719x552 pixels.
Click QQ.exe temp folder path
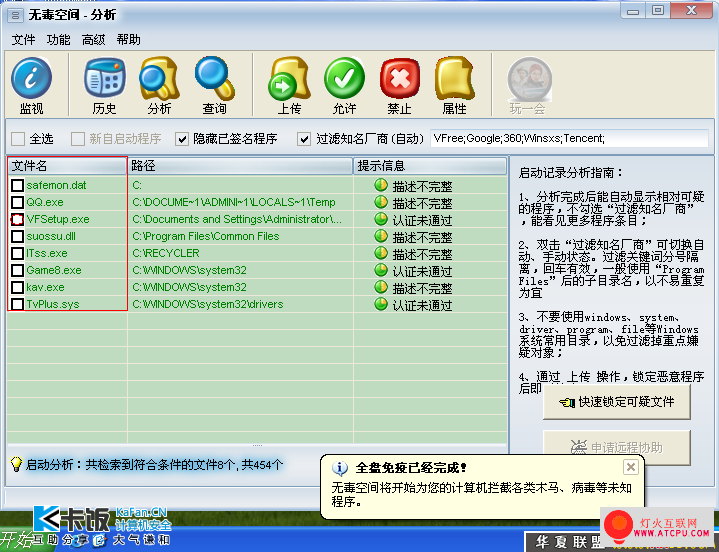pyautogui.click(x=234, y=202)
